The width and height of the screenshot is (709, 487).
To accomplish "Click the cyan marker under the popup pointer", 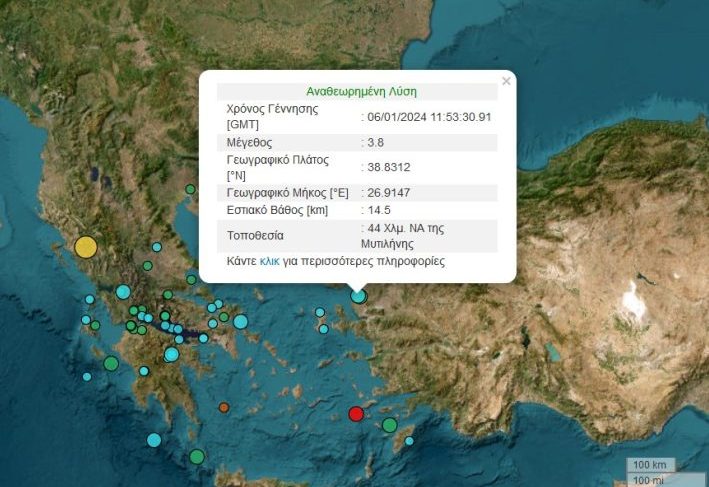I will pos(358,295).
